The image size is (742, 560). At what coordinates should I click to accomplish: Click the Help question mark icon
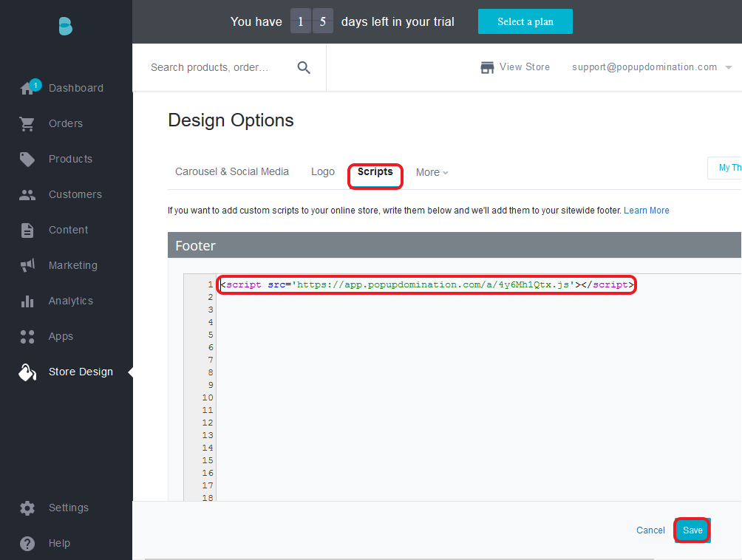click(27, 544)
